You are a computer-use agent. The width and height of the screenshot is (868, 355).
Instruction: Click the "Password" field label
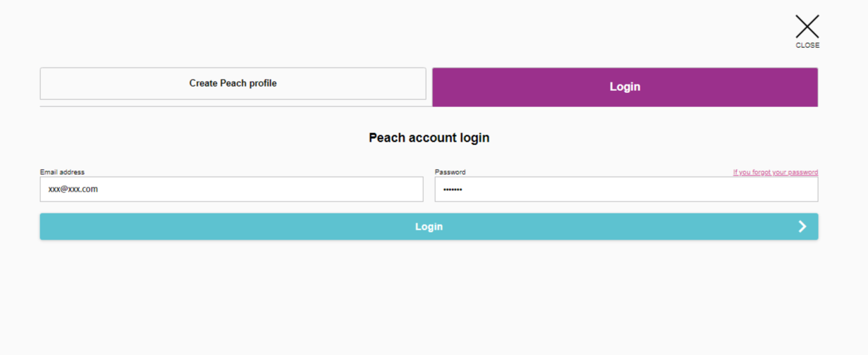450,172
